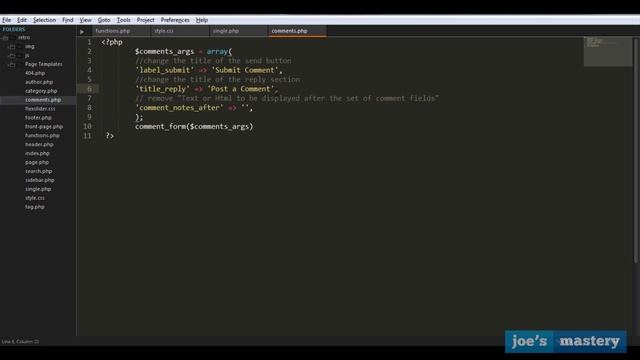Viewport: 640px width, 360px height.
Task: Switch to the functions.php tab
Action: click(x=120, y=31)
